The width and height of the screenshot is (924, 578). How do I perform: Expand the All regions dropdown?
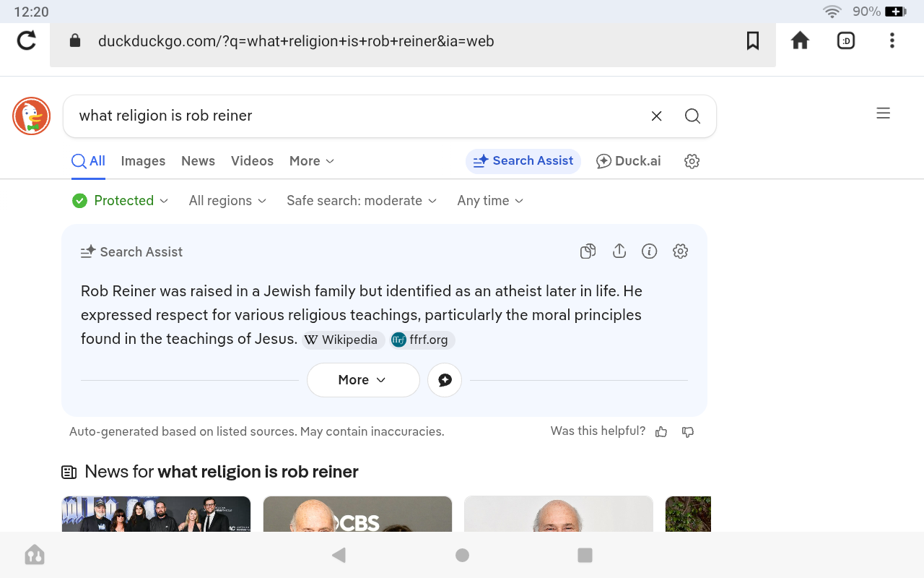[227, 201]
